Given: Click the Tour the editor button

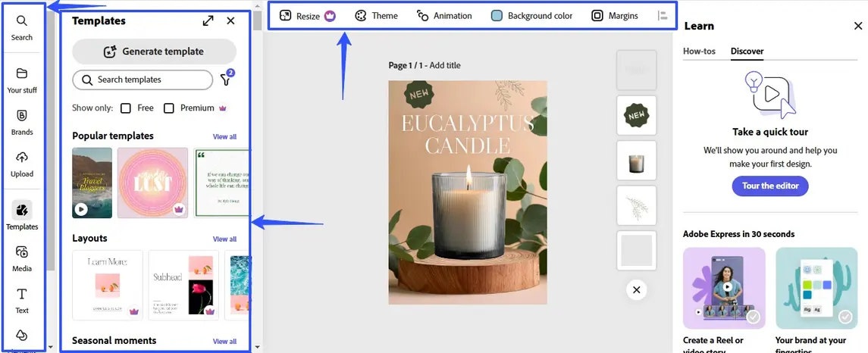Looking at the screenshot, I should [769, 186].
